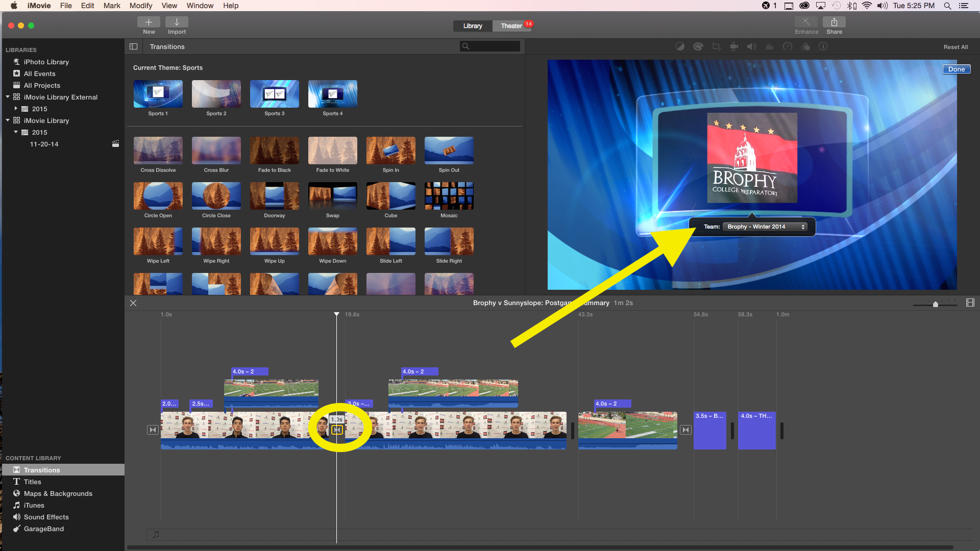Click the Share icon in toolbar
This screenshot has width=980, height=551.
[x=834, y=22]
